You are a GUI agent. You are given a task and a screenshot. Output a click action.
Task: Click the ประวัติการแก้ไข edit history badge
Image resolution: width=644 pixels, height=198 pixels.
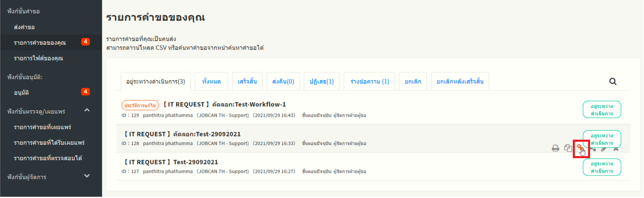140,105
